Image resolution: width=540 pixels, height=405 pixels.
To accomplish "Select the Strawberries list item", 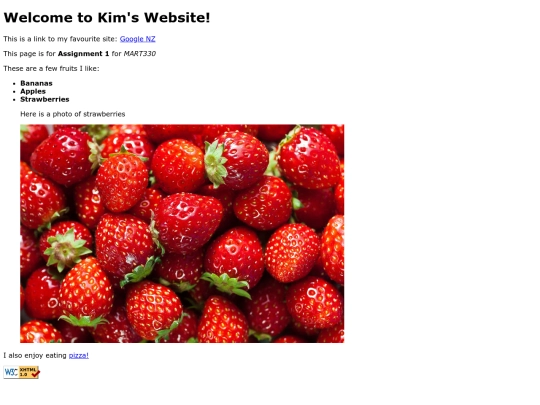I will click(45, 99).
